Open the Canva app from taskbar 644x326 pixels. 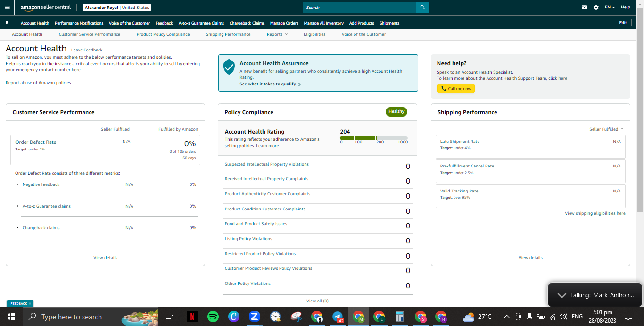[234, 317]
